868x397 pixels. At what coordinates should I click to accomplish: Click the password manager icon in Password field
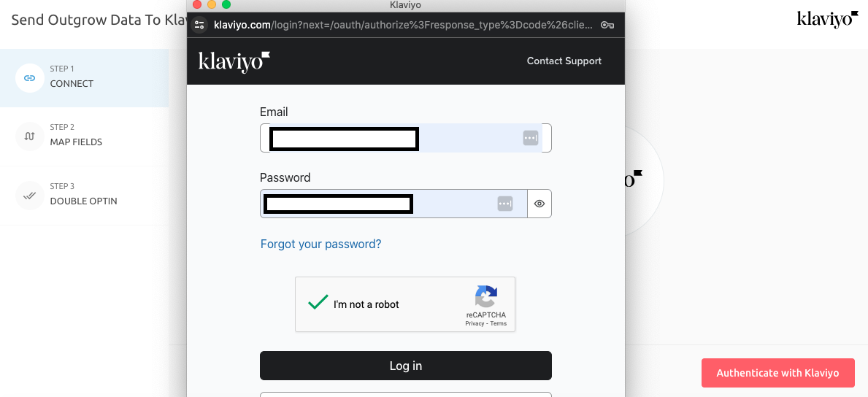(504, 204)
